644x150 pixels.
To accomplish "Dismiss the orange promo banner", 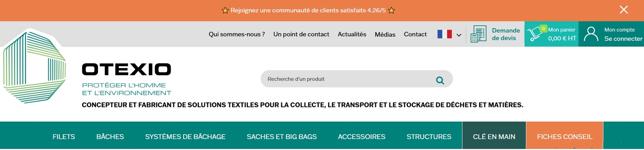I will coord(624,10).
